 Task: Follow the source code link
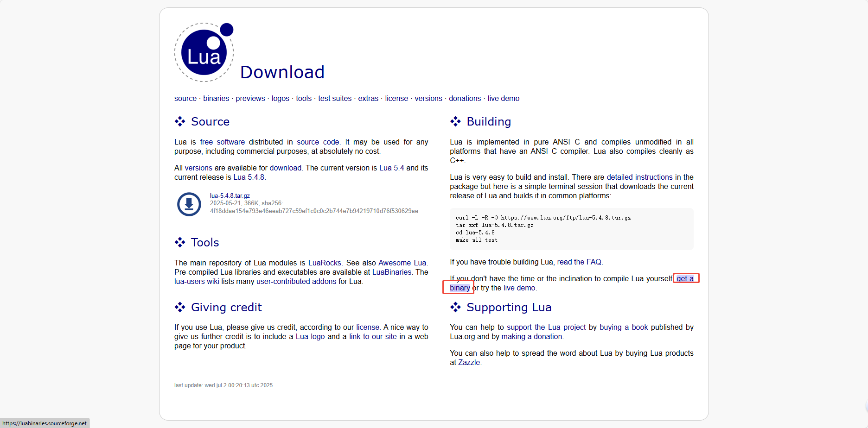pos(318,142)
